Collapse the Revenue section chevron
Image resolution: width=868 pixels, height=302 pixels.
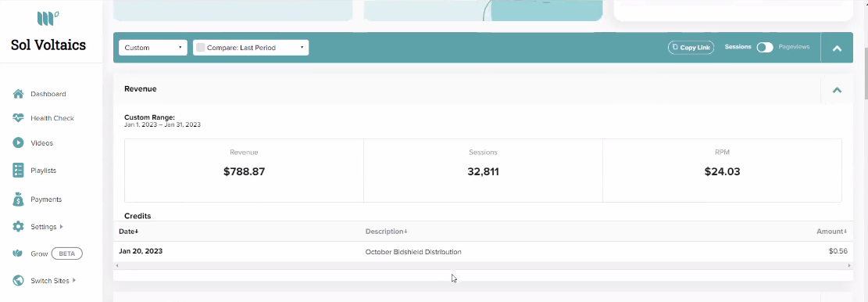pos(837,90)
